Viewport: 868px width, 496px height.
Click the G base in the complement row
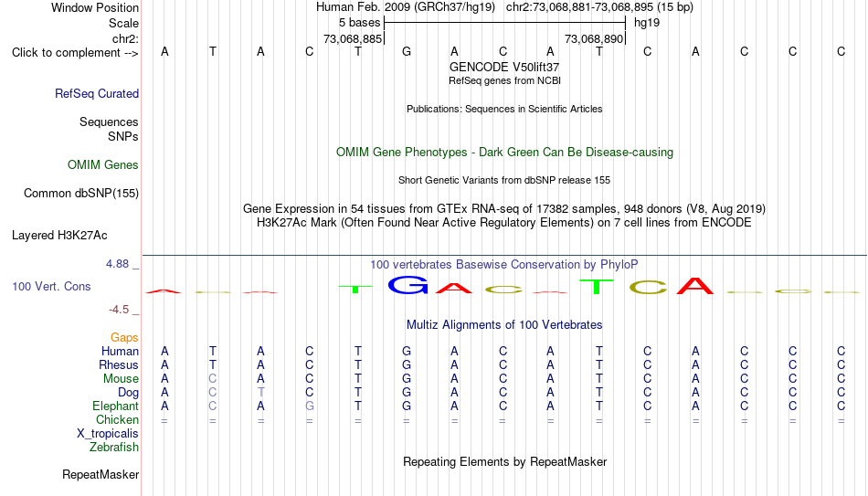tap(407, 51)
